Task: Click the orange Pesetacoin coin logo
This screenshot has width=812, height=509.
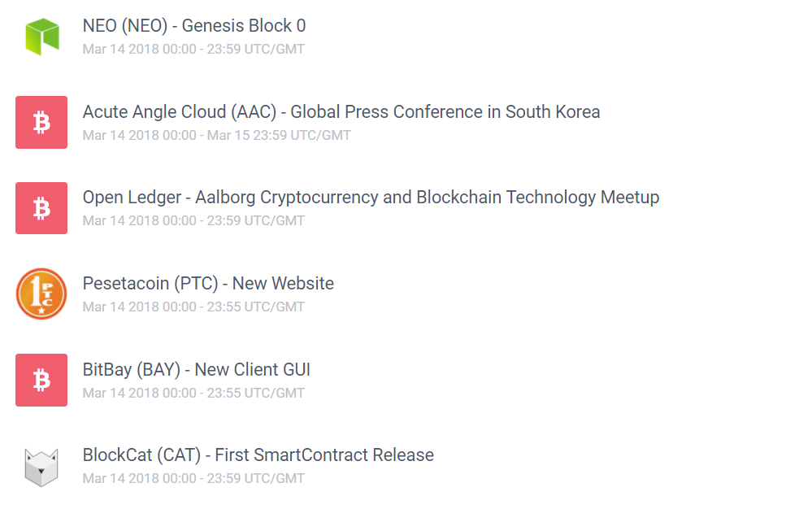Action: point(41,294)
